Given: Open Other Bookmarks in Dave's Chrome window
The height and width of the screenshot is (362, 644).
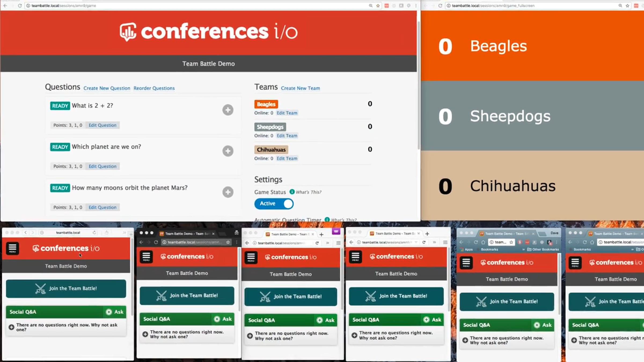Looking at the screenshot, I should [543, 249].
